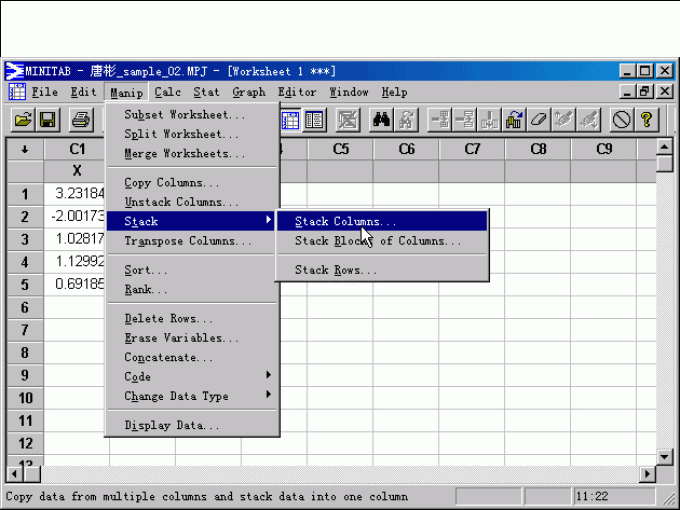Screen dimensions: 680x510
Task: Click Display Data menu entry
Action: [x=171, y=425]
